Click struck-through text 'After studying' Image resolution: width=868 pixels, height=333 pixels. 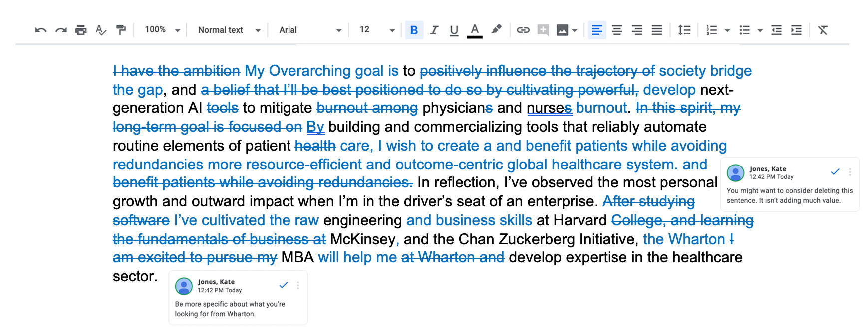tap(648, 201)
